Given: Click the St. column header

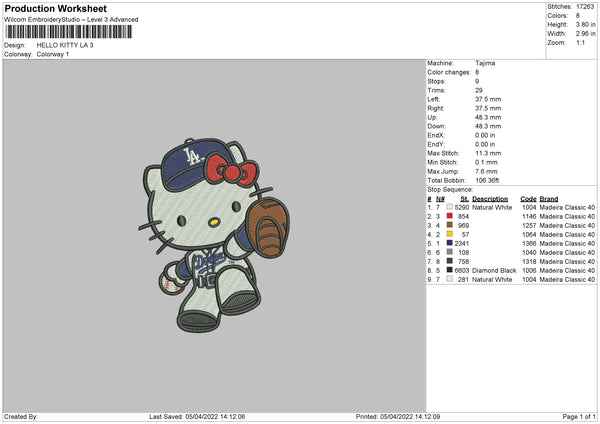Looking at the screenshot, I should pyautogui.click(x=465, y=199).
